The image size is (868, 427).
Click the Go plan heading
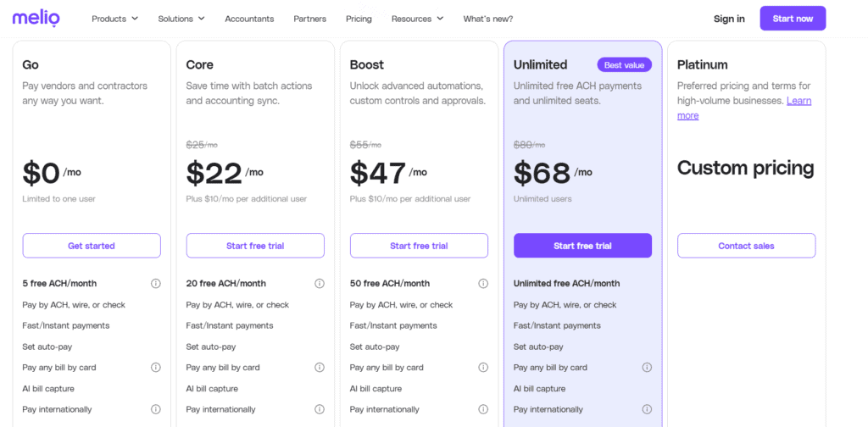pyautogui.click(x=31, y=64)
